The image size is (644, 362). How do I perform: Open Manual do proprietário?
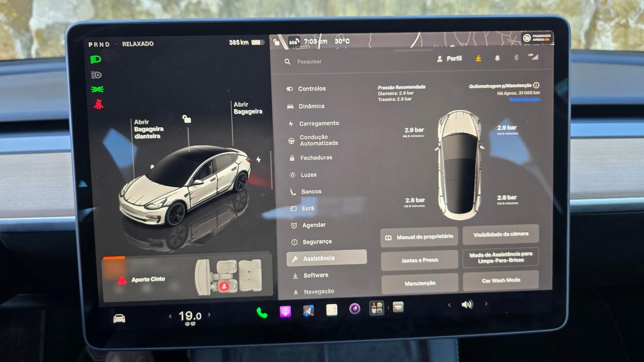click(x=419, y=237)
